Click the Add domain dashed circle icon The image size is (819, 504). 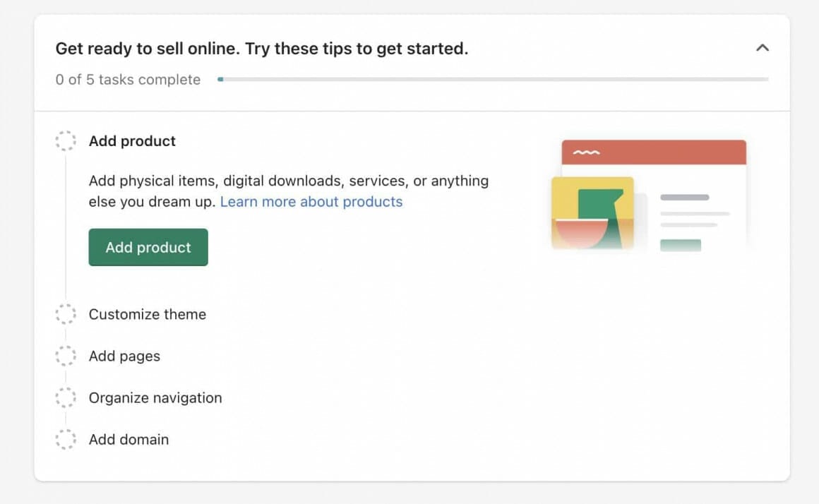pos(66,439)
